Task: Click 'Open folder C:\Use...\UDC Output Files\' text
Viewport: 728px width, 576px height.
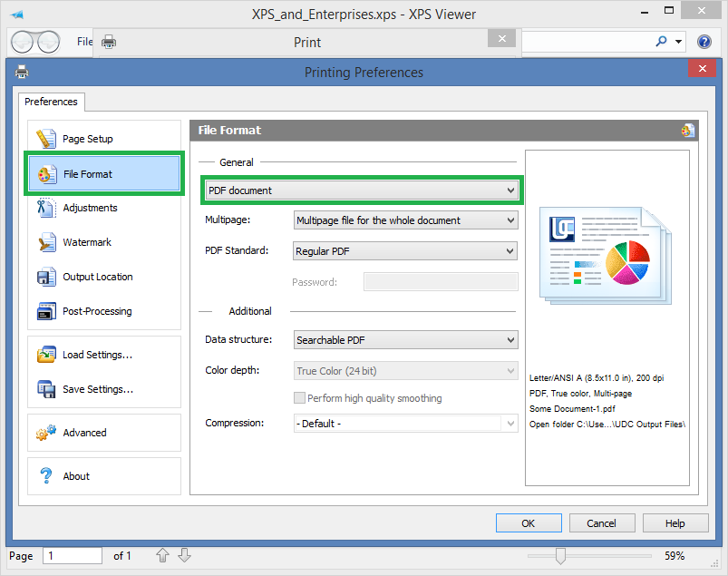Action: [607, 425]
